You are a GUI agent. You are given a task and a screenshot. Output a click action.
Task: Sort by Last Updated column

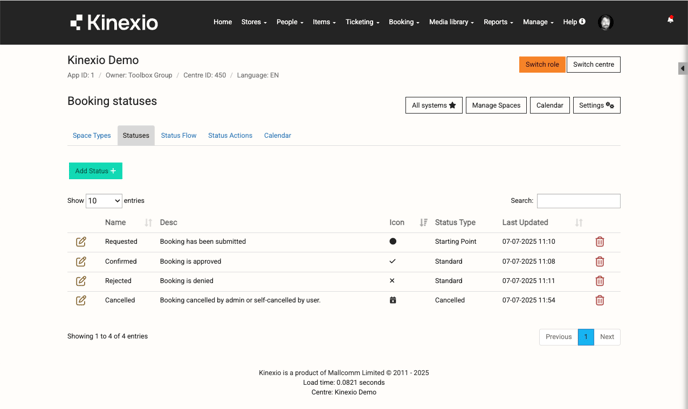579,223
